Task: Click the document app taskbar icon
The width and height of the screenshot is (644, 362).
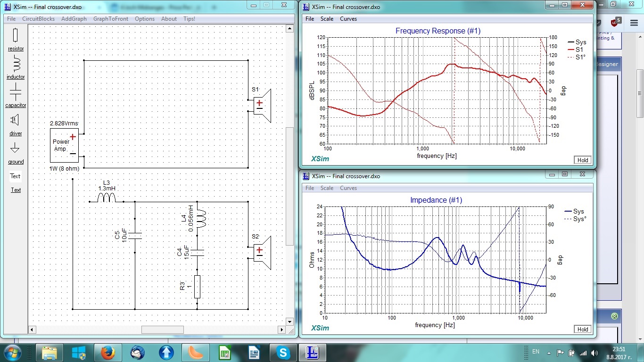Action: pos(254,353)
